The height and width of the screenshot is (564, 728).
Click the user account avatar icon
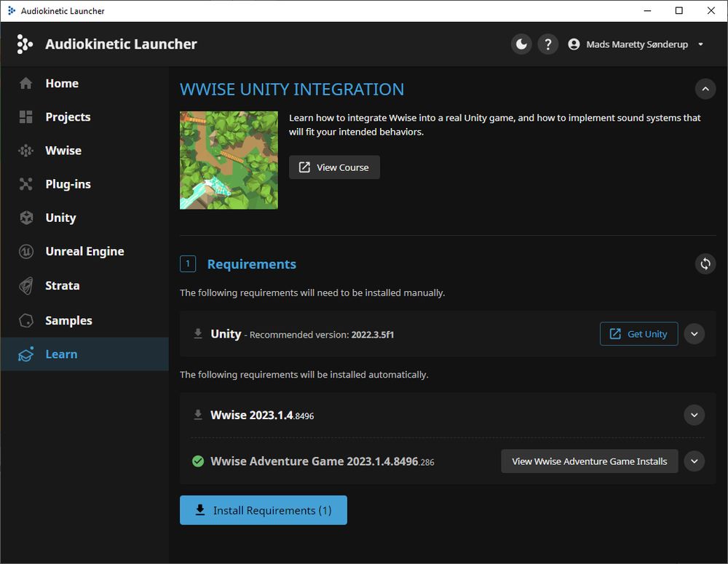tap(574, 44)
